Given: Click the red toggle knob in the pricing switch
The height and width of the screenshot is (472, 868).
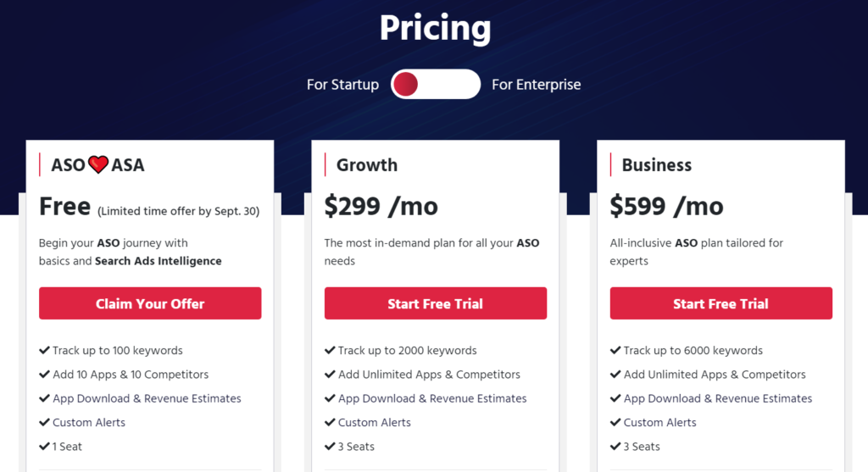Looking at the screenshot, I should 406,84.
